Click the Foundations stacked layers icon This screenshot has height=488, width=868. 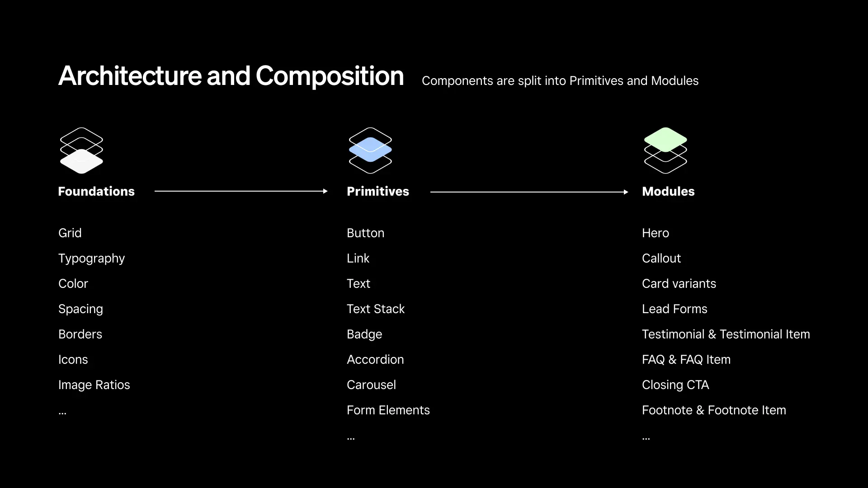[x=81, y=150]
